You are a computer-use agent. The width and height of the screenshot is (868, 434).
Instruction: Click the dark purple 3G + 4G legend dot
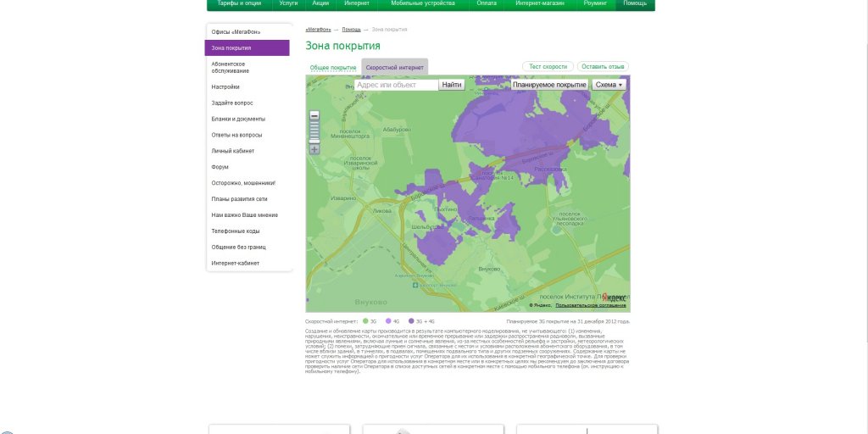(411, 321)
